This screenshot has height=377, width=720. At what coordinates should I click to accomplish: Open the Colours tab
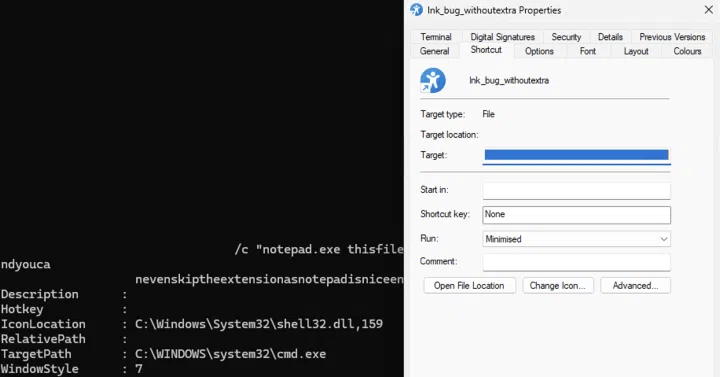687,51
